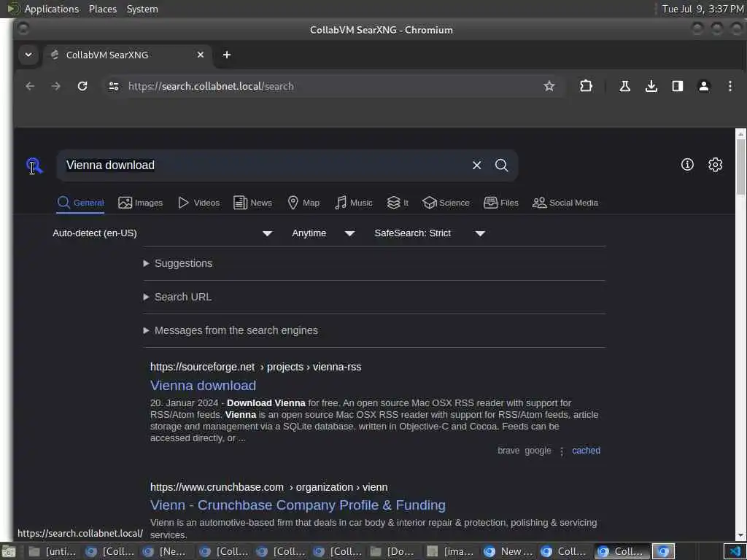The height and width of the screenshot is (560, 747).
Task: Open the Anytime time range dropdown
Action: tap(323, 233)
